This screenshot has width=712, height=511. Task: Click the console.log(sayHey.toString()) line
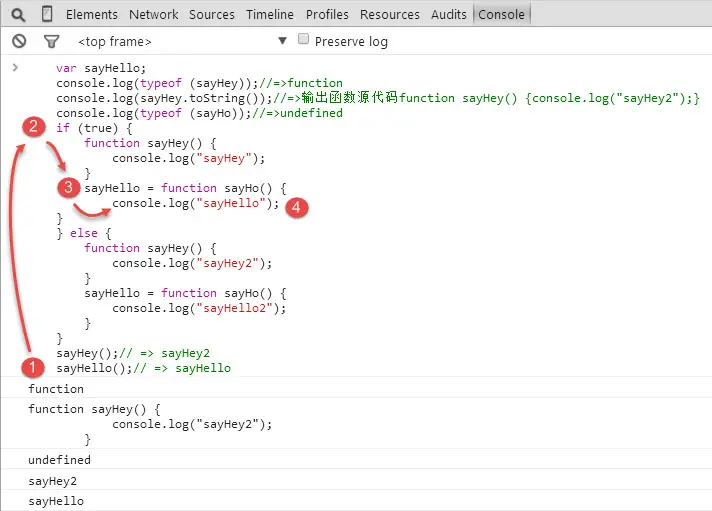pos(378,98)
